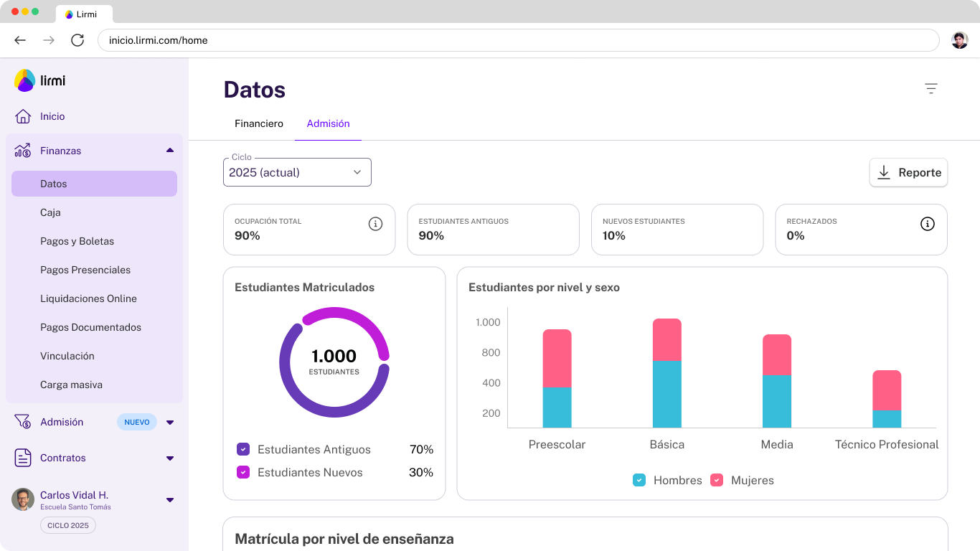This screenshot has width=980, height=551.
Task: Click the blue Media bar segment
Action: [777, 402]
